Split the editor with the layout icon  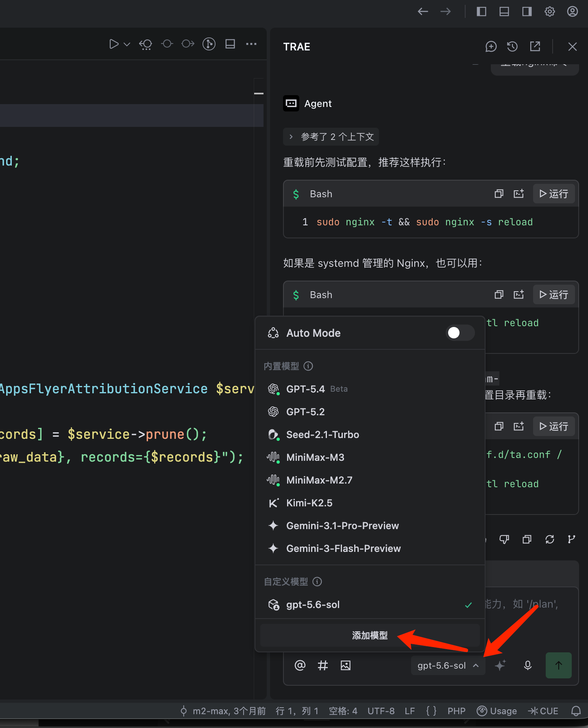pos(230,44)
